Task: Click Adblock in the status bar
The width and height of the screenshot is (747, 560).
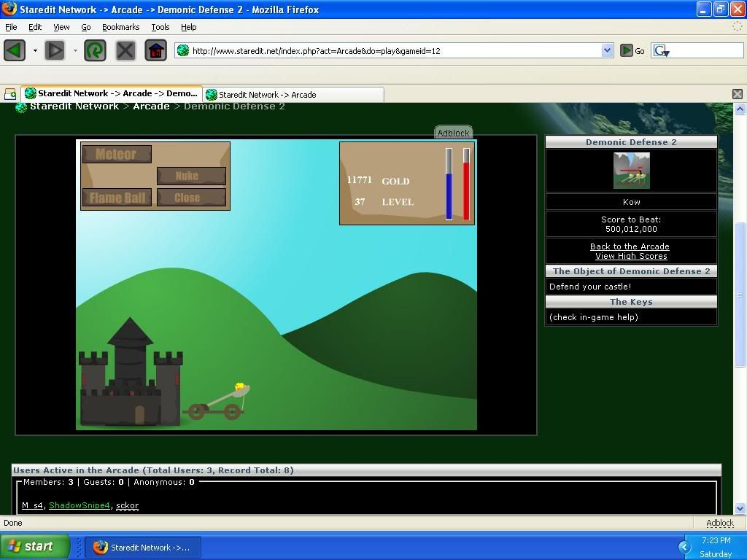Action: (720, 523)
